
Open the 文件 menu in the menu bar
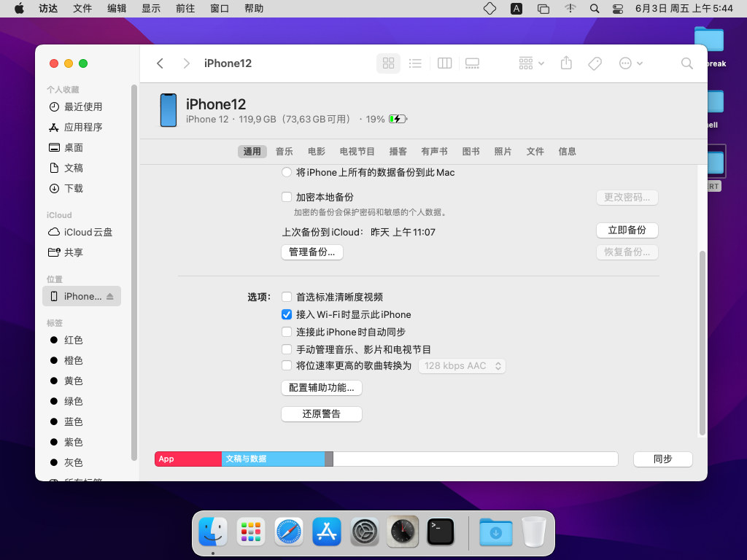(82, 9)
